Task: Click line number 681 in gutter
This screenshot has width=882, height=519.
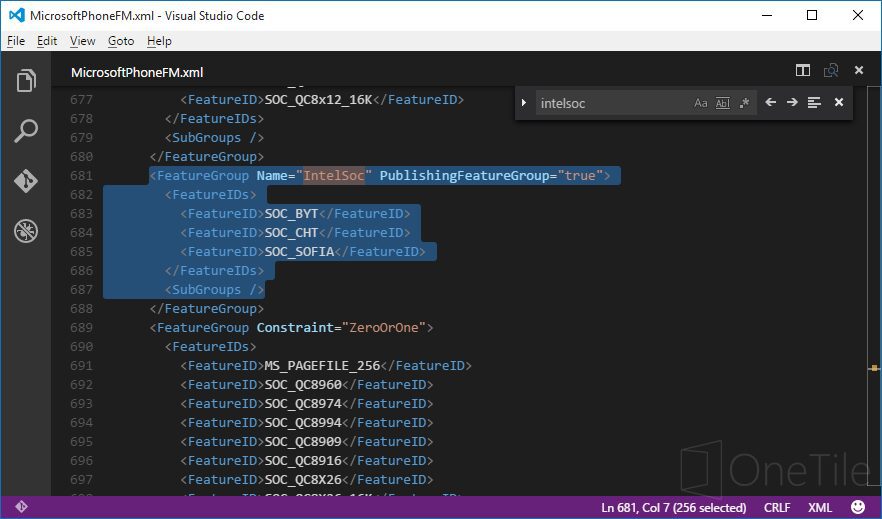Action: pos(82,175)
